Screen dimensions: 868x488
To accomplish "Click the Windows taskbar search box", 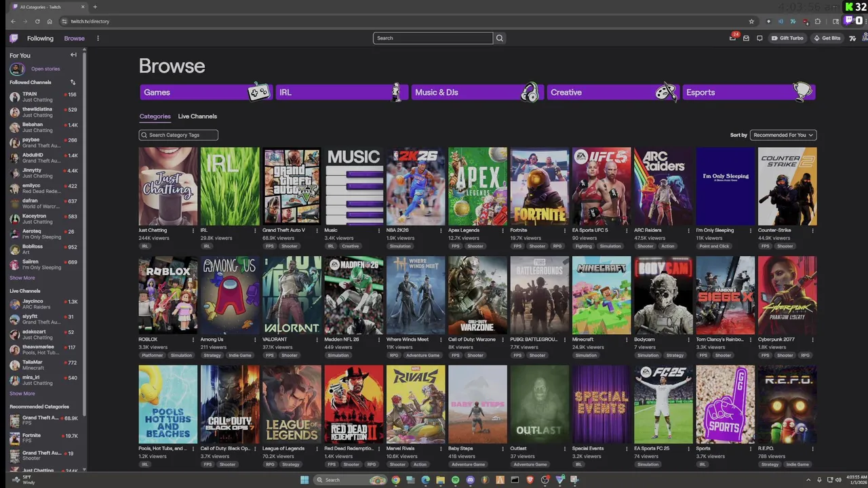I will pyautogui.click(x=351, y=480).
